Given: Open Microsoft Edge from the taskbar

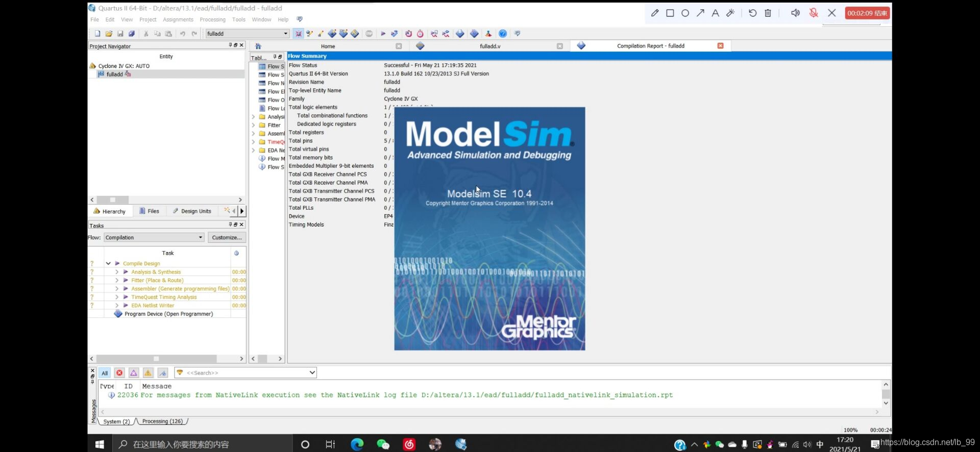Looking at the screenshot, I should tap(357, 444).
